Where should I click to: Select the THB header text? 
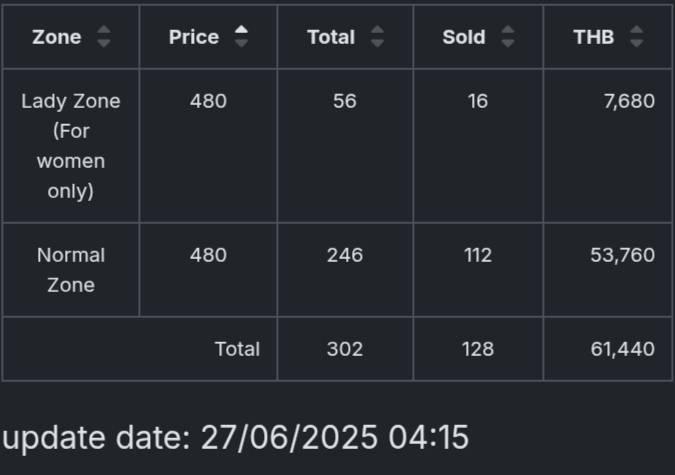594,37
